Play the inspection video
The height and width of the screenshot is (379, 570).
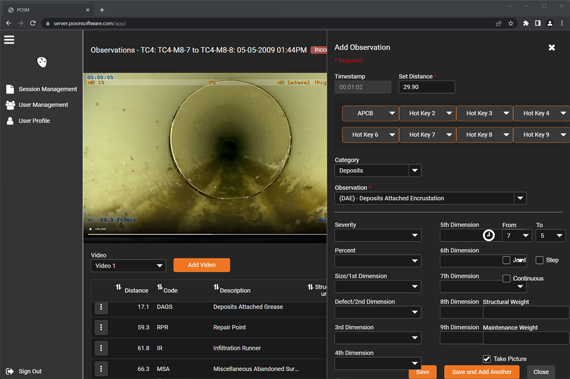point(91,229)
